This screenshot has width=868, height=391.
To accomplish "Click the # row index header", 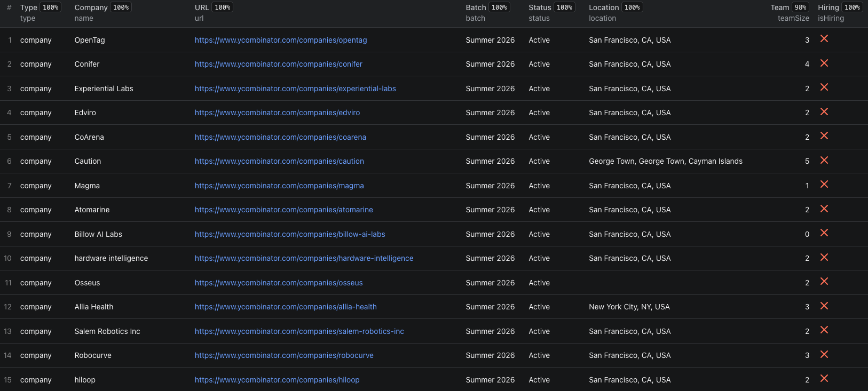I will click(x=9, y=7).
